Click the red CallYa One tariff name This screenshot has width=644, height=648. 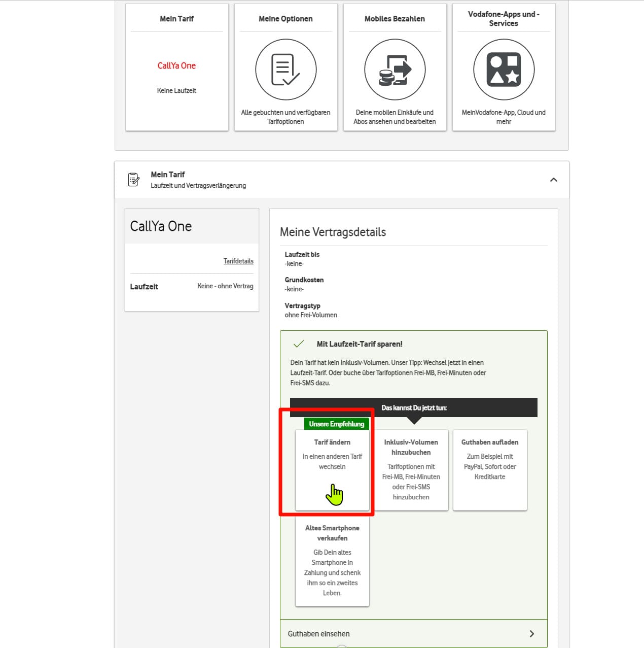(176, 65)
